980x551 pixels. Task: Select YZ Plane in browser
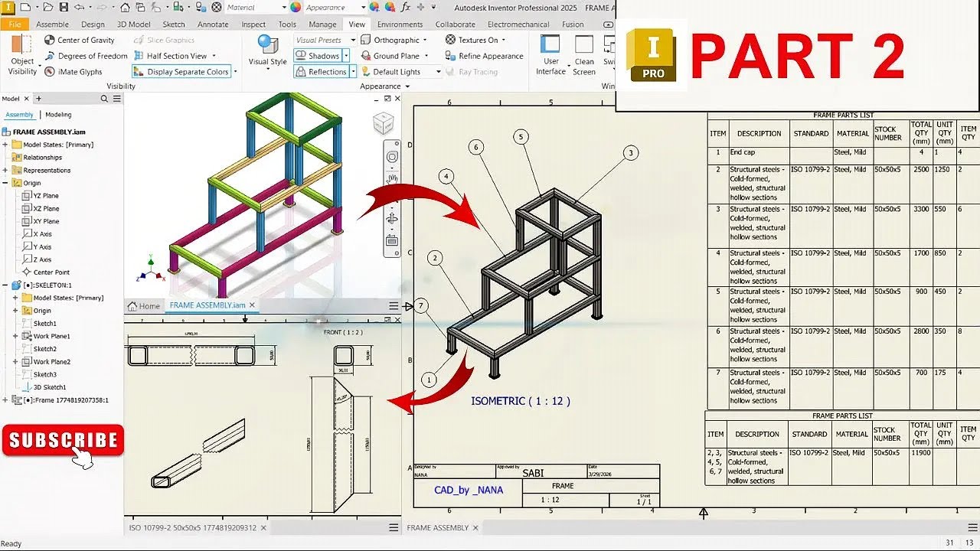click(46, 196)
